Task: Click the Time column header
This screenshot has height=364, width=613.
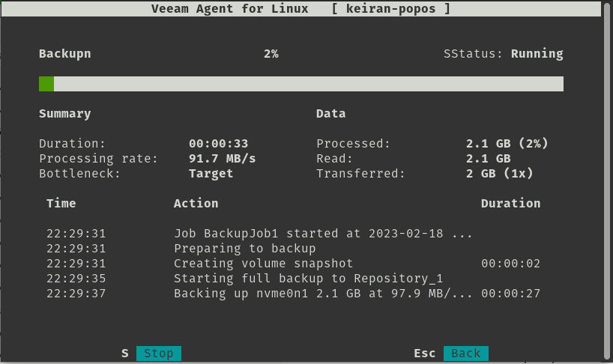Action: click(61, 204)
